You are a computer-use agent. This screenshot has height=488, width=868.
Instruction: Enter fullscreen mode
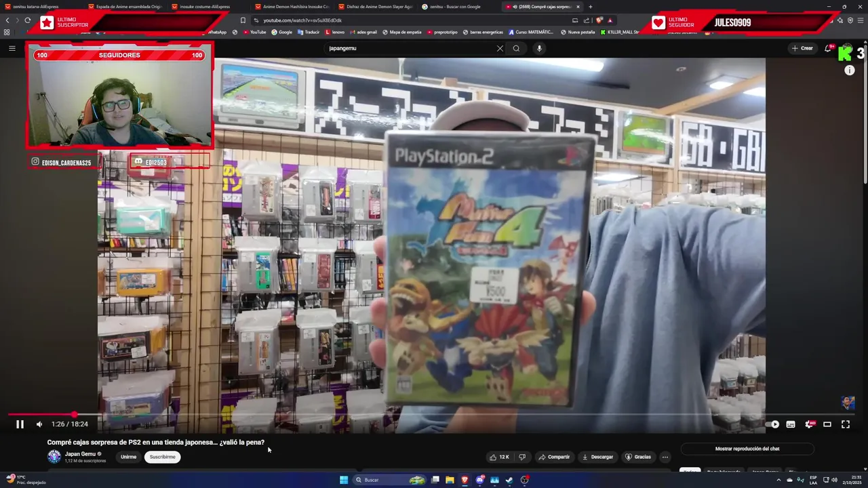tap(846, 424)
